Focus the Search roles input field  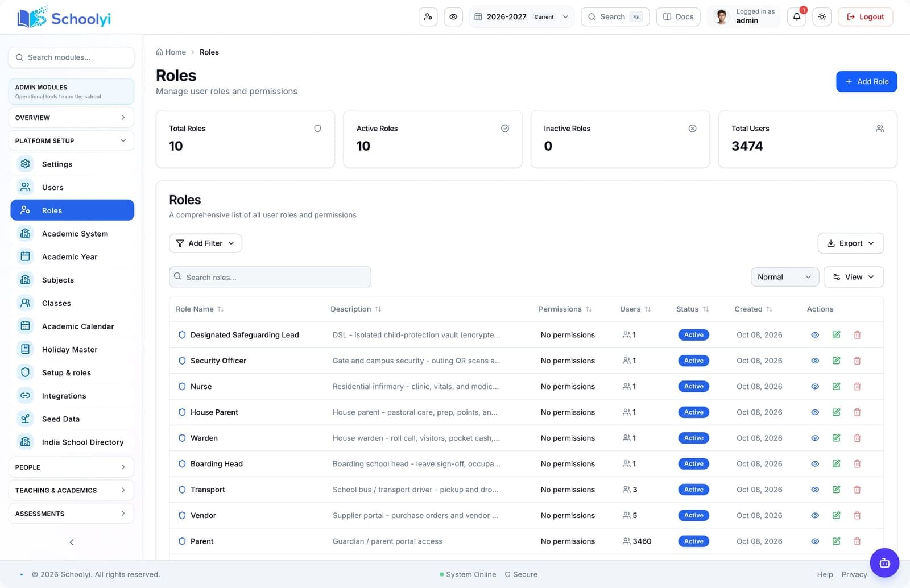[270, 277]
